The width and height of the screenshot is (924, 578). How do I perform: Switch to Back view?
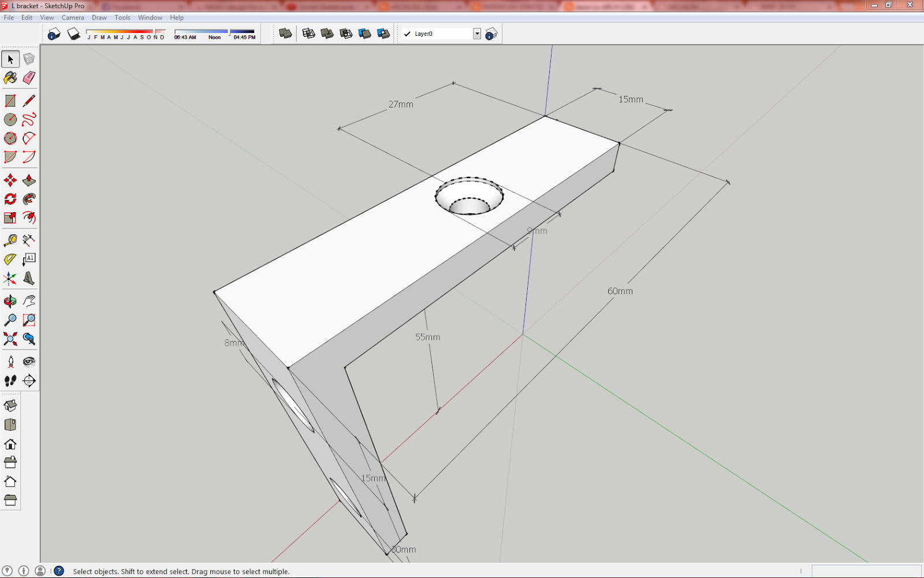coord(10,481)
